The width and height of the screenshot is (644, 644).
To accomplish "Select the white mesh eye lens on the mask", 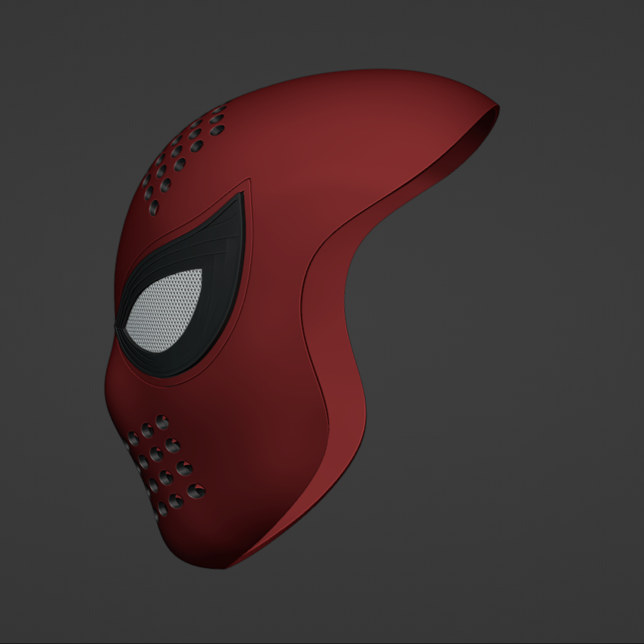I will [x=165, y=311].
